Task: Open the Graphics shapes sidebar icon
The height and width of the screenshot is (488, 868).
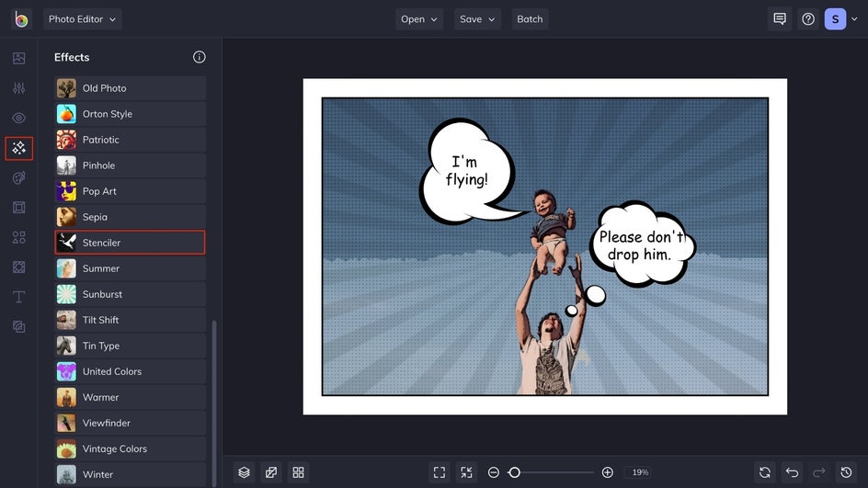Action: pyautogui.click(x=18, y=237)
